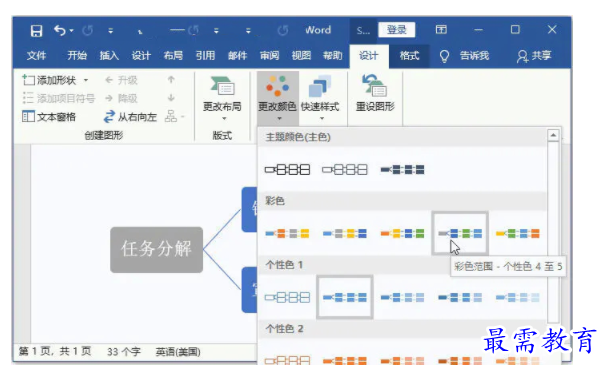Click the Save icon in title bar
605x372 pixels.
coord(36,30)
